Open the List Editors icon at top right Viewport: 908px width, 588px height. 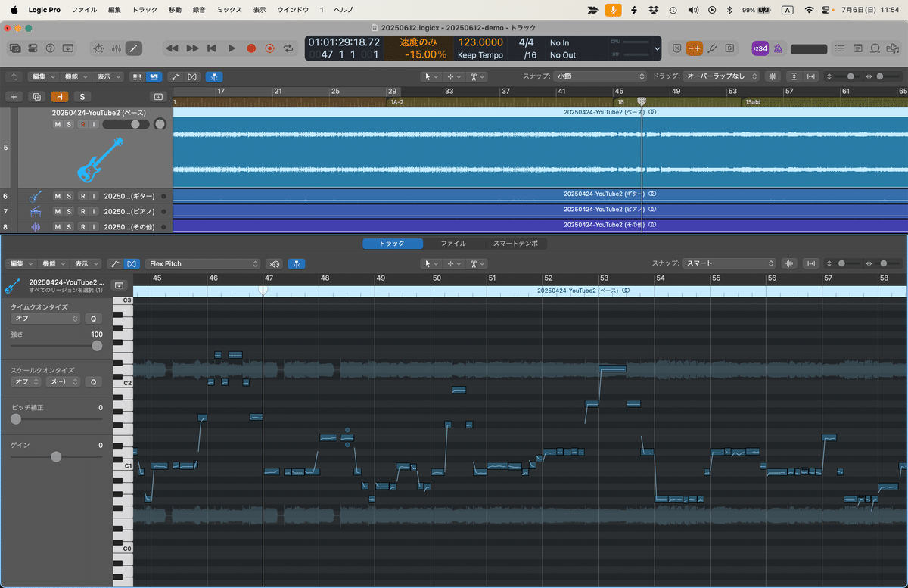tap(841, 47)
